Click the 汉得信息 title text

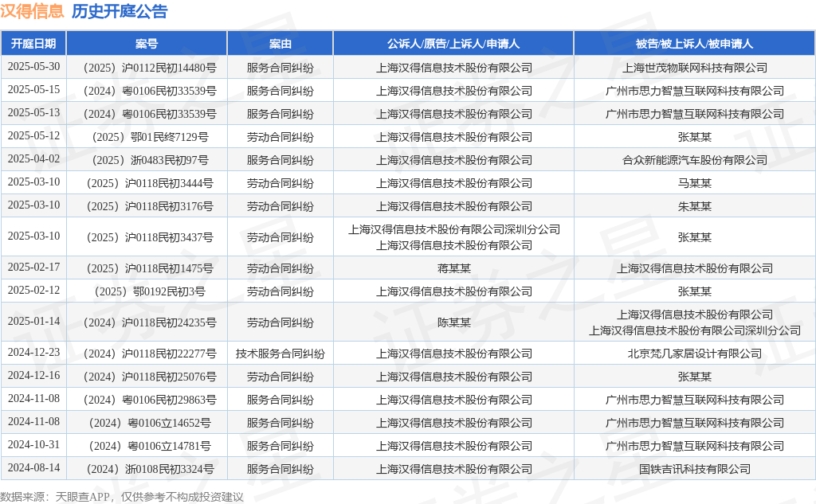coord(32,11)
